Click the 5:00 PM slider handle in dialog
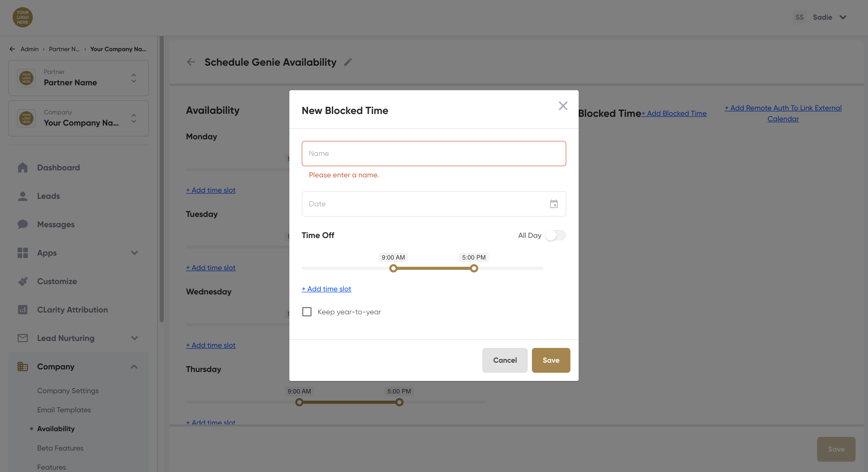 [474, 268]
